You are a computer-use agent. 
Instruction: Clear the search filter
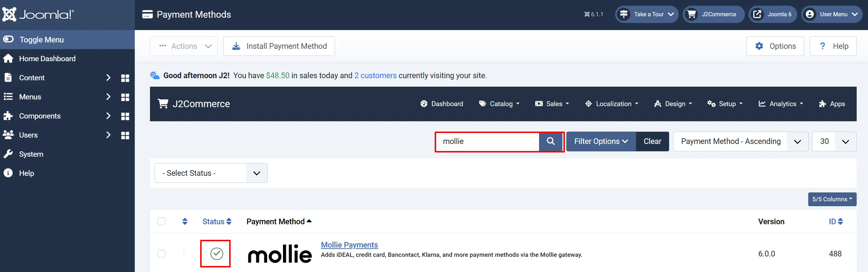pyautogui.click(x=652, y=141)
